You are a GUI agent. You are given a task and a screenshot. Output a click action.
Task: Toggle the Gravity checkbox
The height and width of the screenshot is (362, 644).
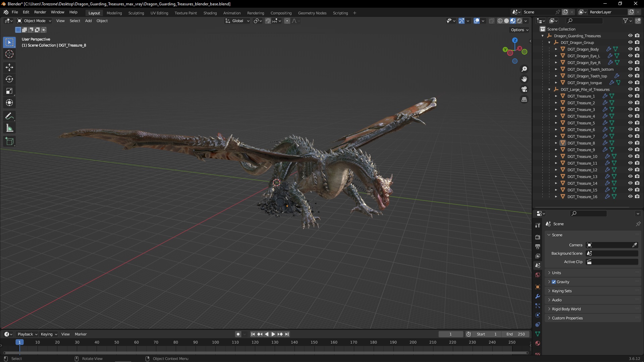(554, 282)
